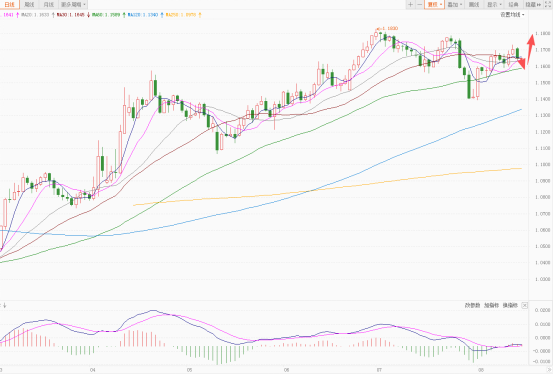The height and width of the screenshot is (374, 554).
Task: Zoom out chart with minus icon
Action: [419, 5]
